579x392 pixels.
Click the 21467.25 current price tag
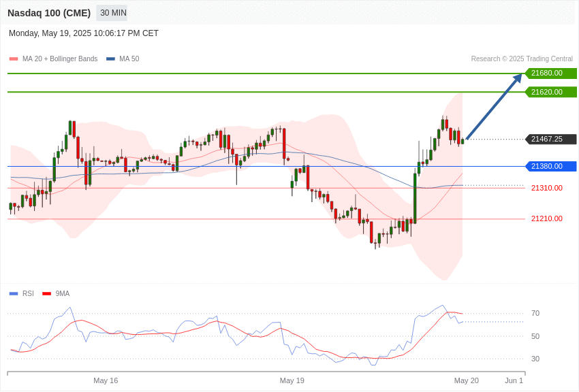(x=551, y=139)
